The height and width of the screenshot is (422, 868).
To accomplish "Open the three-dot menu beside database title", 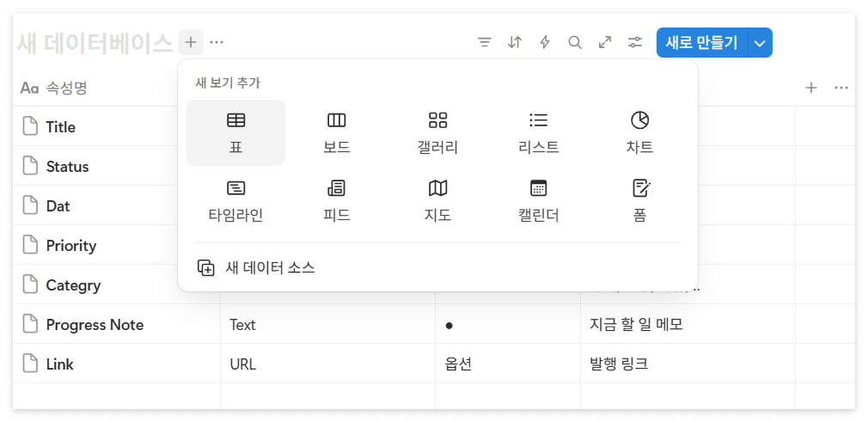I will 217,42.
